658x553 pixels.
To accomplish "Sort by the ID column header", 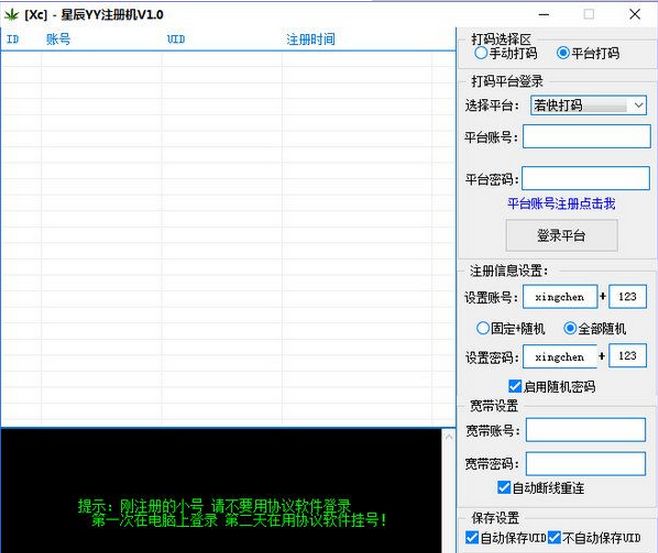I will [13, 39].
